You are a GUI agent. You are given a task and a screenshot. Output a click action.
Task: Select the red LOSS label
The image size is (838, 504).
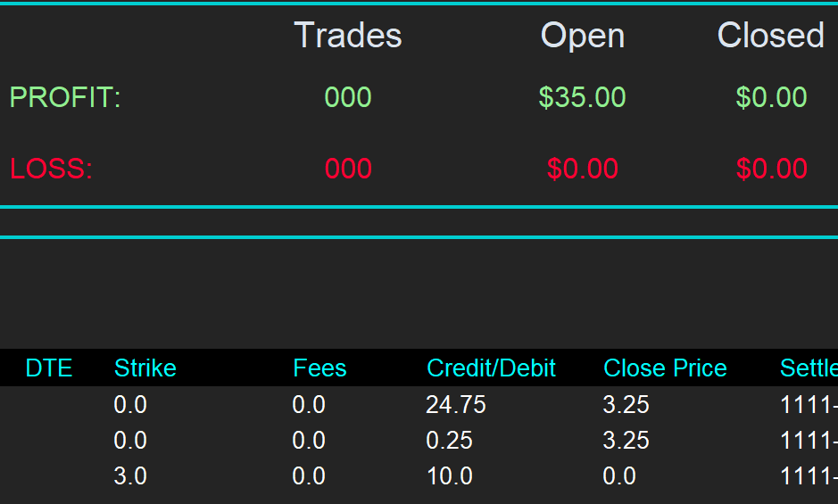52,169
